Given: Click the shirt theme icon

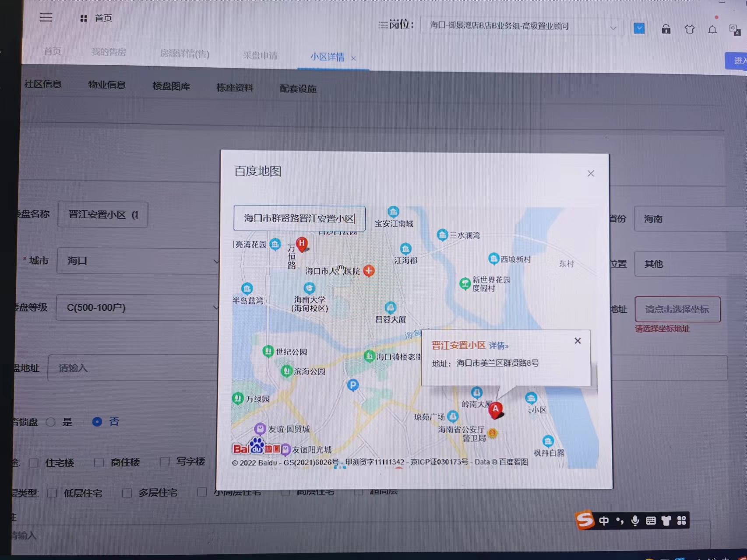Looking at the screenshot, I should pyautogui.click(x=689, y=29).
